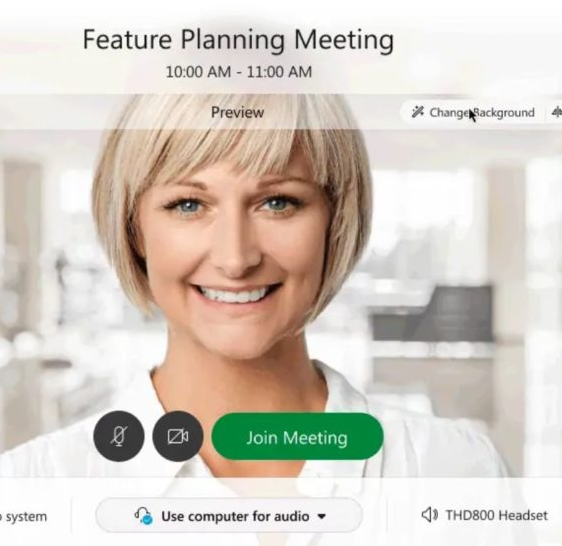The height and width of the screenshot is (546, 562).
Task: Click the partly visible icon right of Change Background
Action: (x=557, y=113)
